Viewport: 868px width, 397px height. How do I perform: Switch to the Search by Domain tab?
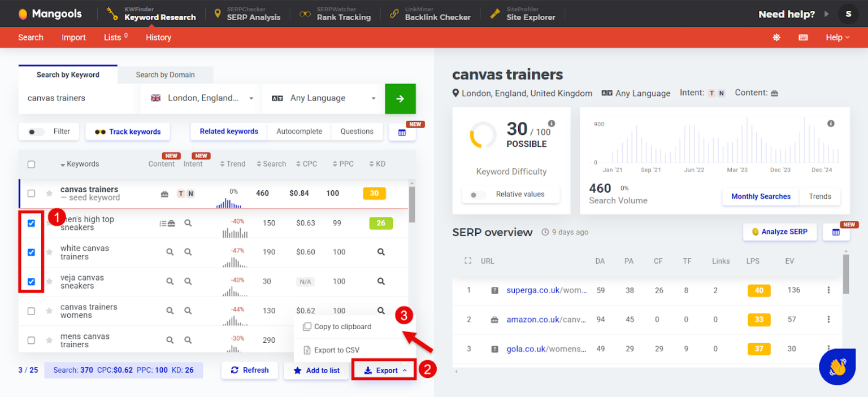(x=166, y=75)
